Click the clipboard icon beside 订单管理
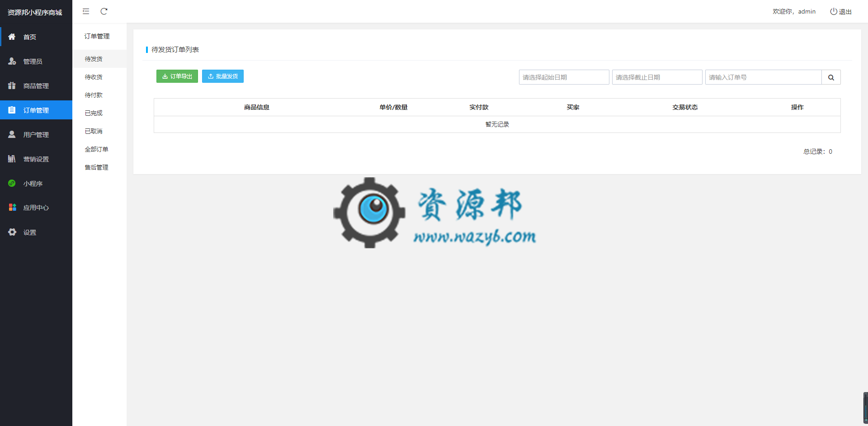Image resolution: width=868 pixels, height=426 pixels. point(12,110)
